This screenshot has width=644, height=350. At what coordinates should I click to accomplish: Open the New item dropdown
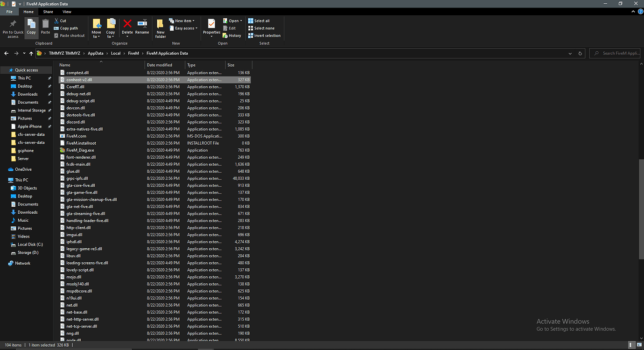click(182, 20)
